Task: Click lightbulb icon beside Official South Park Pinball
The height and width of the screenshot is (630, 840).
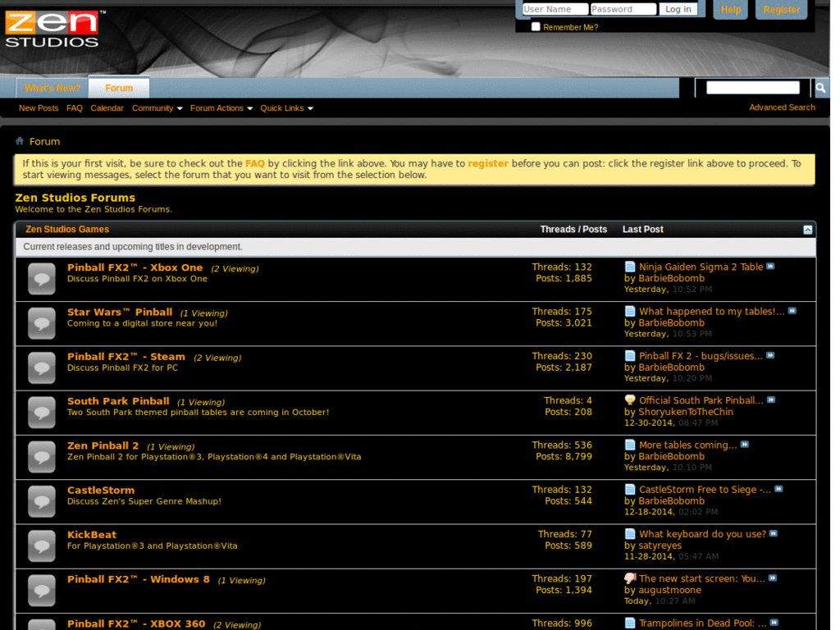Action: tap(630, 399)
